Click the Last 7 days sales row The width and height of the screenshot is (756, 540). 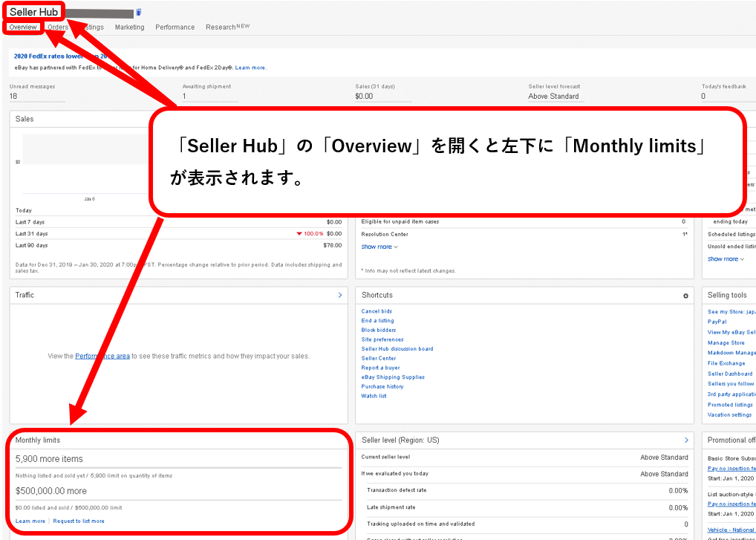pyautogui.click(x=178, y=222)
